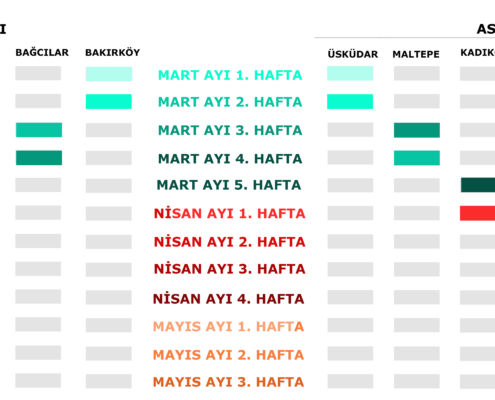Click the MART AYI 1. HAFTA label

coord(230,75)
